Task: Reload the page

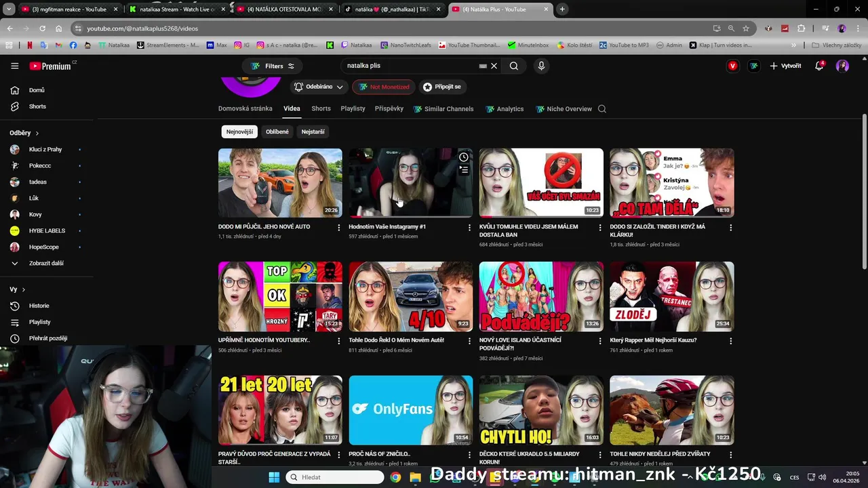Action: click(42, 28)
